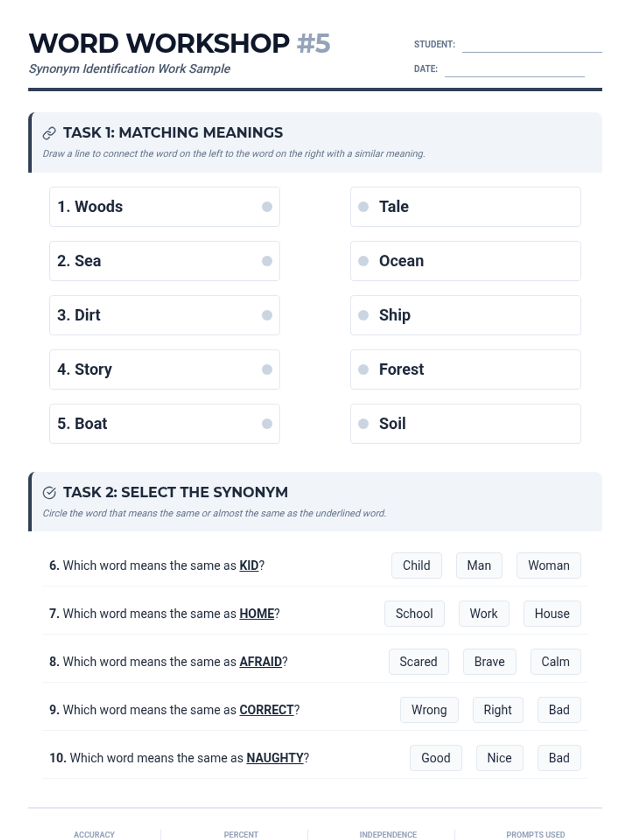Screen dimensions: 630x840
Task: Click the link icon beside Task 1 heading
Action: [49, 133]
